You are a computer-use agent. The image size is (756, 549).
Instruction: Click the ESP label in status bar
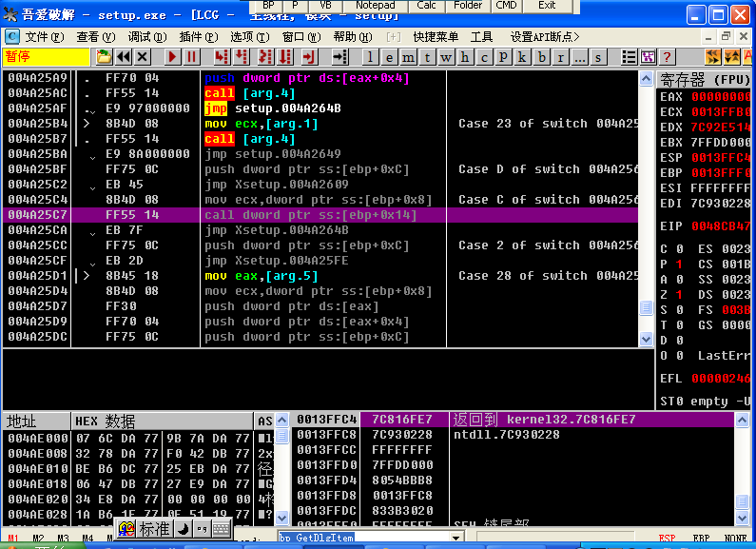667,538
